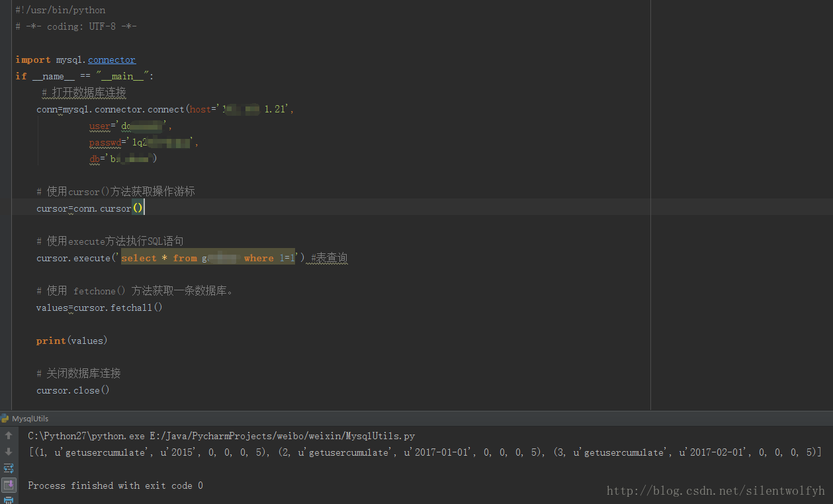Viewport: 833px width, 504px height.
Task: Click the 'cursor=conn.cursor()' line
Action: tap(90, 208)
